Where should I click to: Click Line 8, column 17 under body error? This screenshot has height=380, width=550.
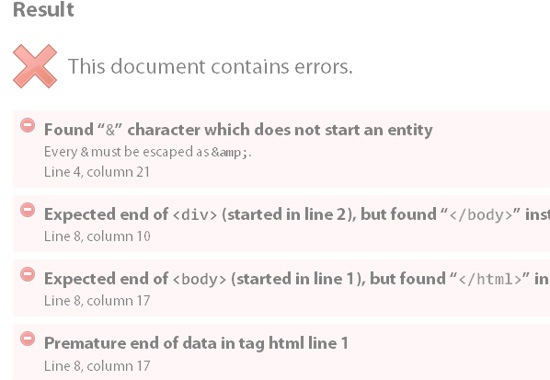pos(97,301)
